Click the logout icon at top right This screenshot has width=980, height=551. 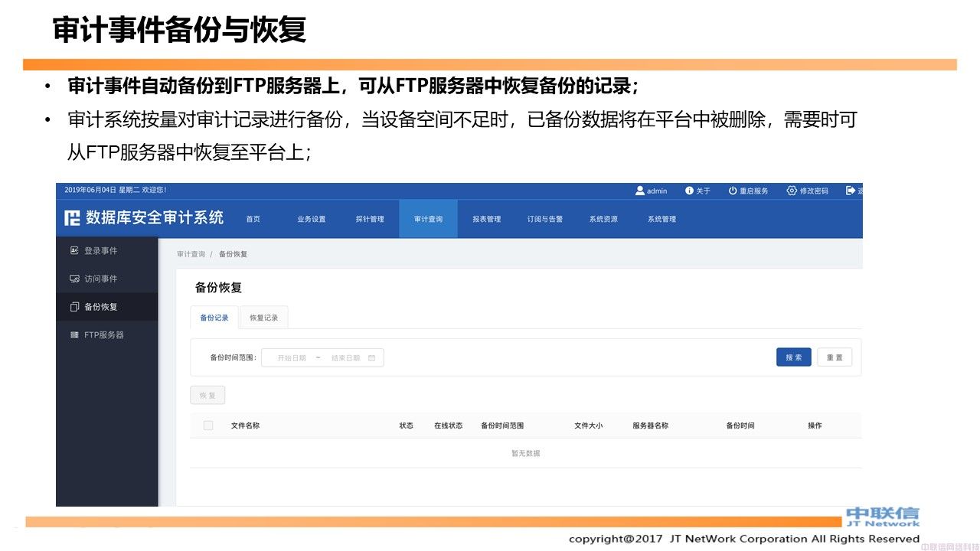click(850, 191)
